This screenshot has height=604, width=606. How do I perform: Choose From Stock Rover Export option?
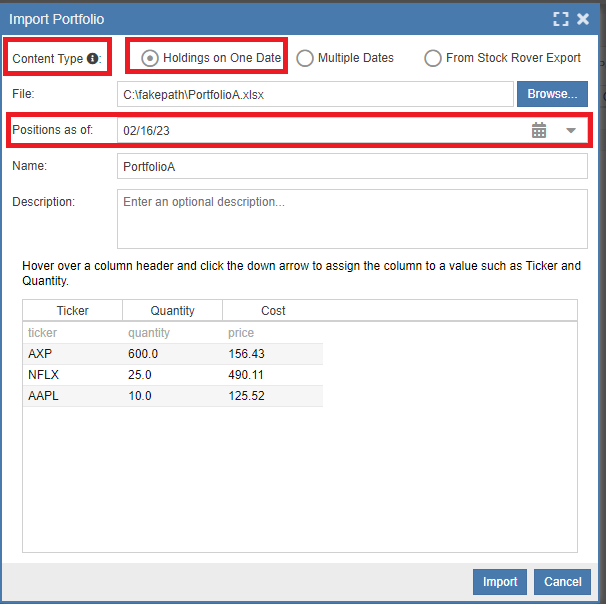[433, 58]
